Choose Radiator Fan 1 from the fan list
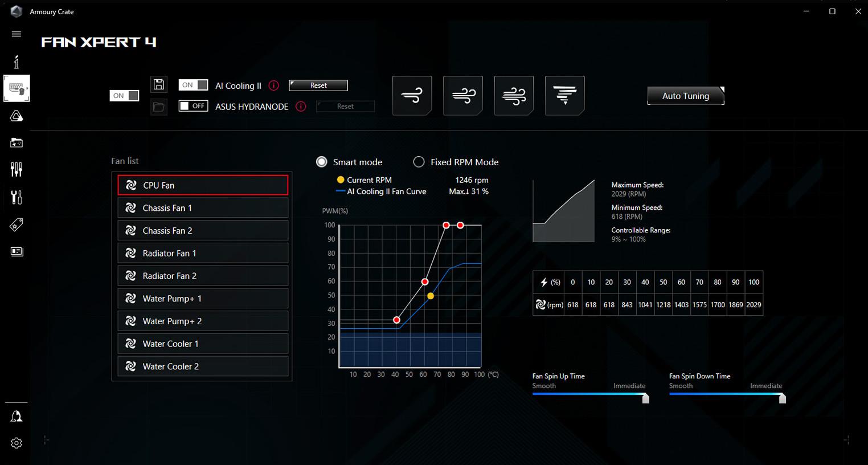This screenshot has height=465, width=868. 203,253
